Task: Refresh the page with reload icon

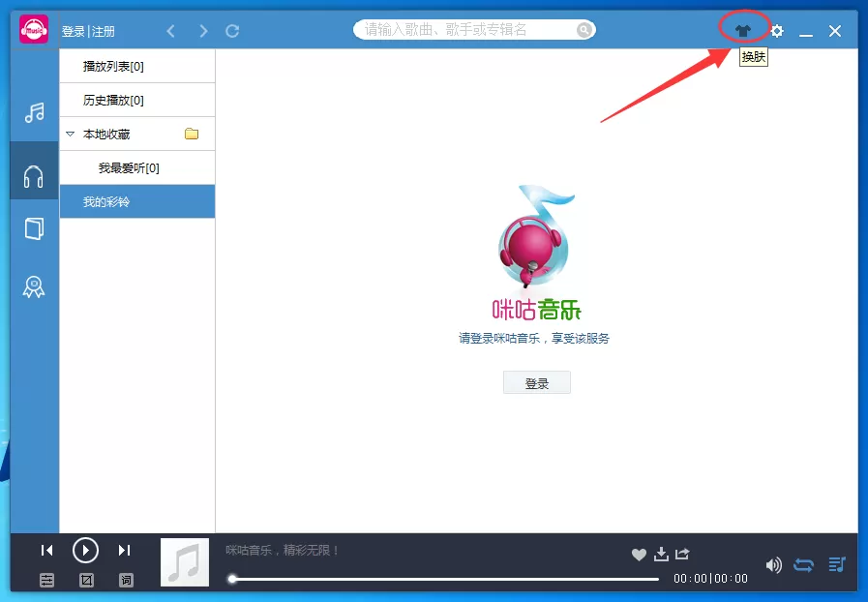Action: pyautogui.click(x=232, y=31)
